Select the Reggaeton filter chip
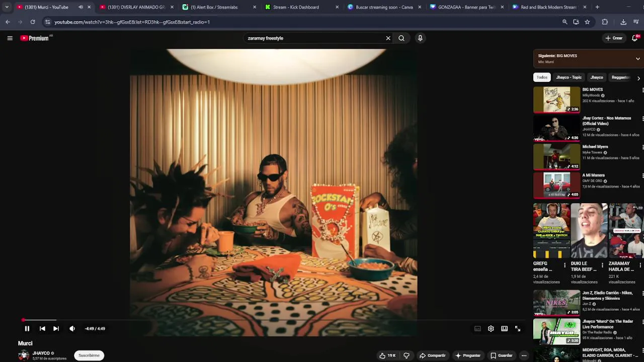 [x=621, y=77]
